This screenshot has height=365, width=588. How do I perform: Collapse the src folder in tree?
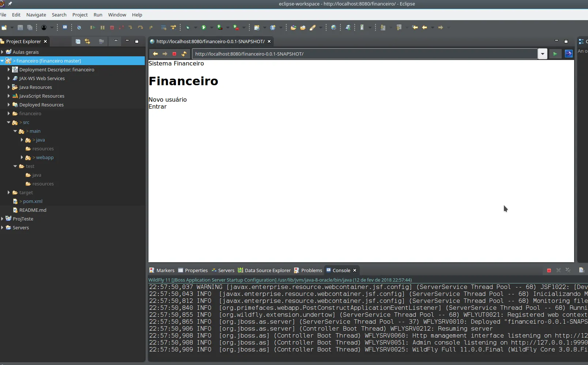pyautogui.click(x=8, y=122)
